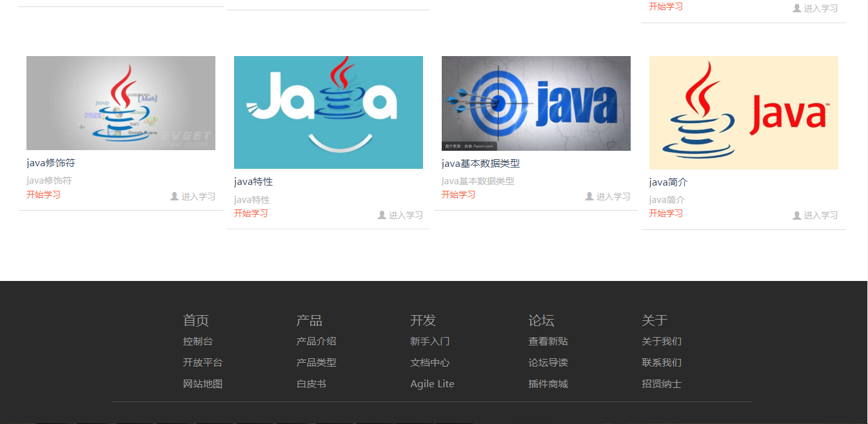Image resolution: width=868 pixels, height=424 pixels.
Task: Open Agile Lite footer link
Action: coord(432,384)
